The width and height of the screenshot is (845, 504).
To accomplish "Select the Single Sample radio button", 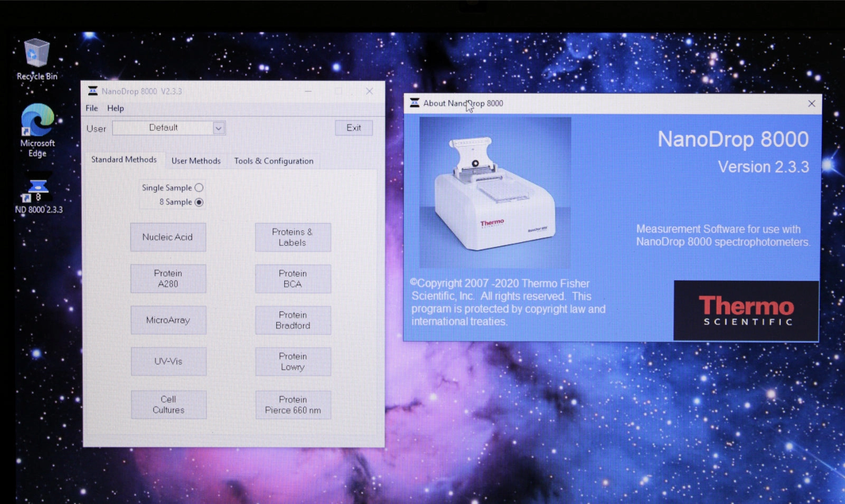I will pyautogui.click(x=199, y=187).
